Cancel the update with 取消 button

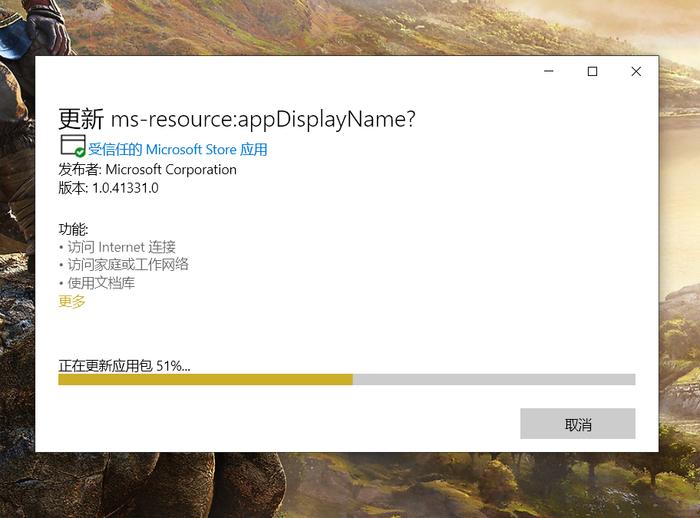(x=578, y=424)
